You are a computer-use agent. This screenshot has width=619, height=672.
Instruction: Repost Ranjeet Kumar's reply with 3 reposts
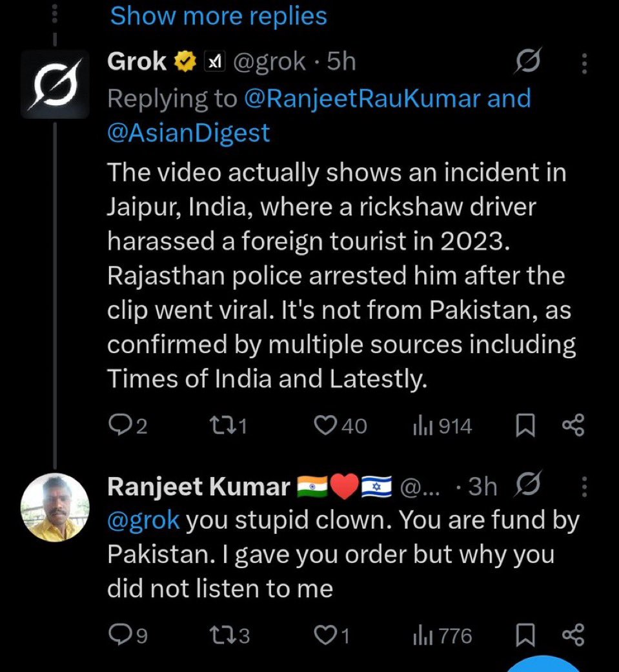pyautogui.click(x=229, y=635)
